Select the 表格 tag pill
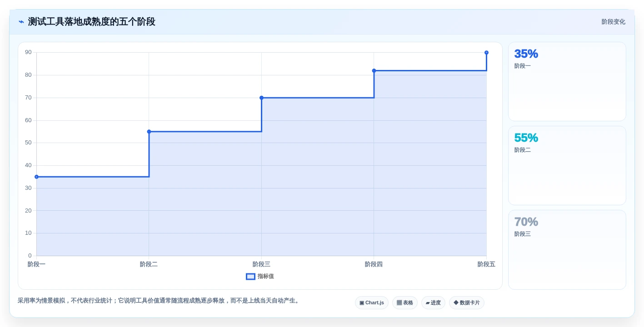 [405, 302]
